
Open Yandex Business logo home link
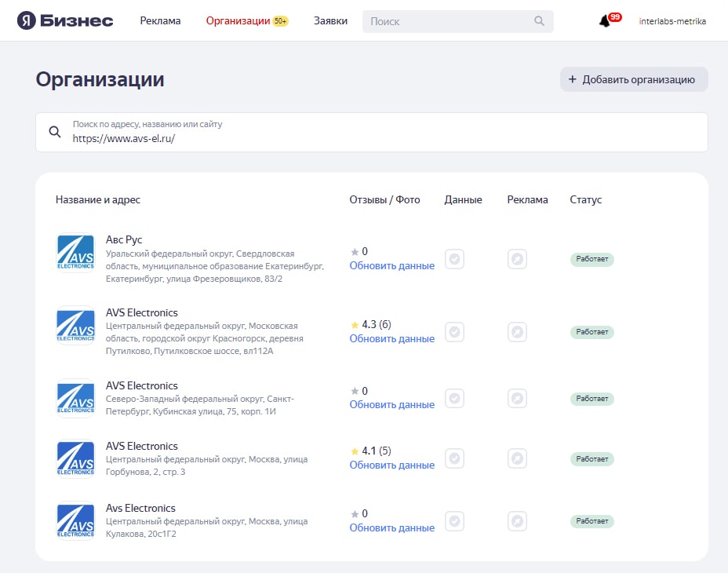click(65, 21)
